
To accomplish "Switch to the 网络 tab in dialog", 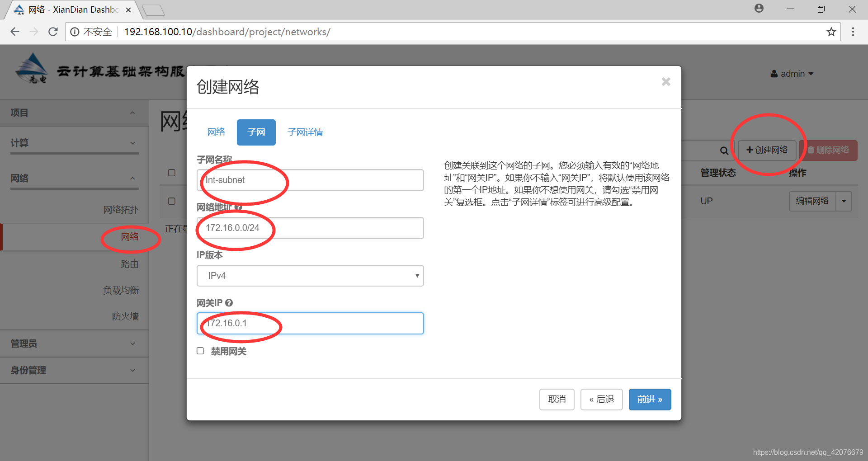I will click(216, 132).
